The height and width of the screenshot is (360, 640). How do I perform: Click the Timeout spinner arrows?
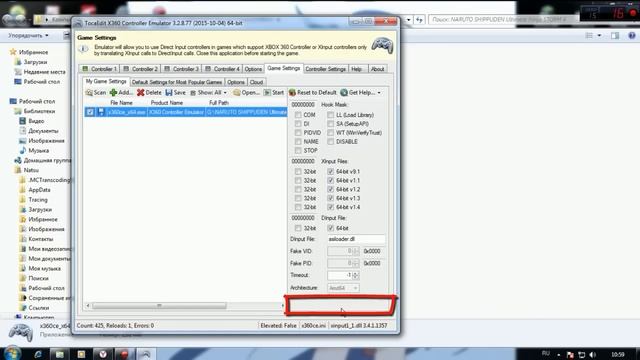point(356,275)
